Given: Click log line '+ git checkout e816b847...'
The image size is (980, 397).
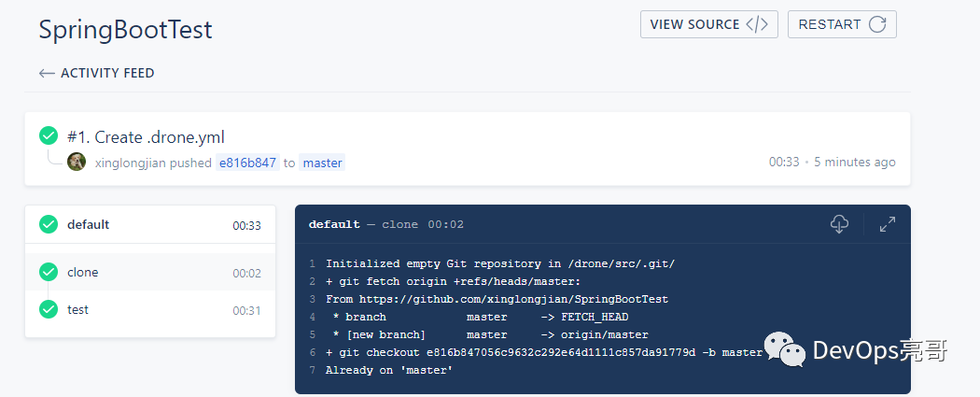Looking at the screenshot, I should [x=544, y=352].
